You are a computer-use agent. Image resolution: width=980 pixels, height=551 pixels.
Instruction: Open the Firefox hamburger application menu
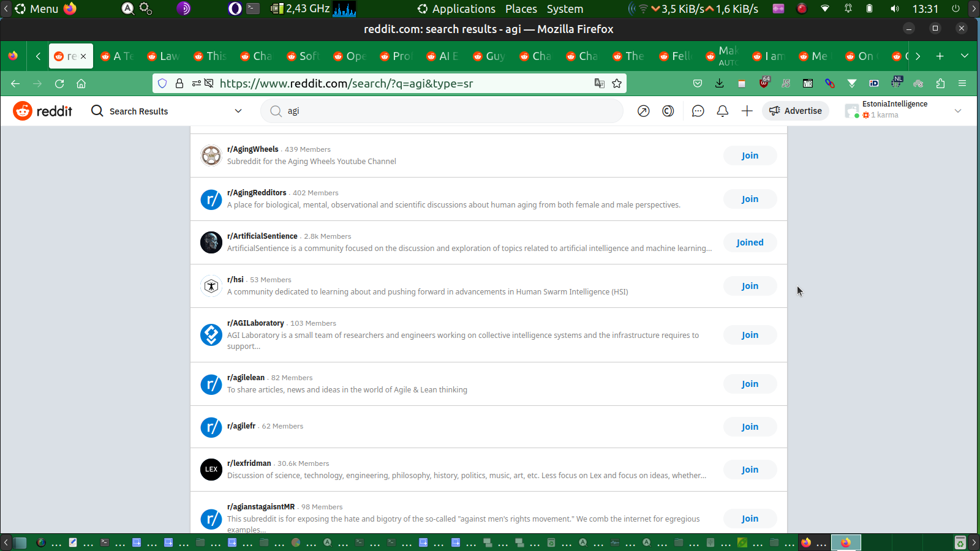pyautogui.click(x=962, y=83)
